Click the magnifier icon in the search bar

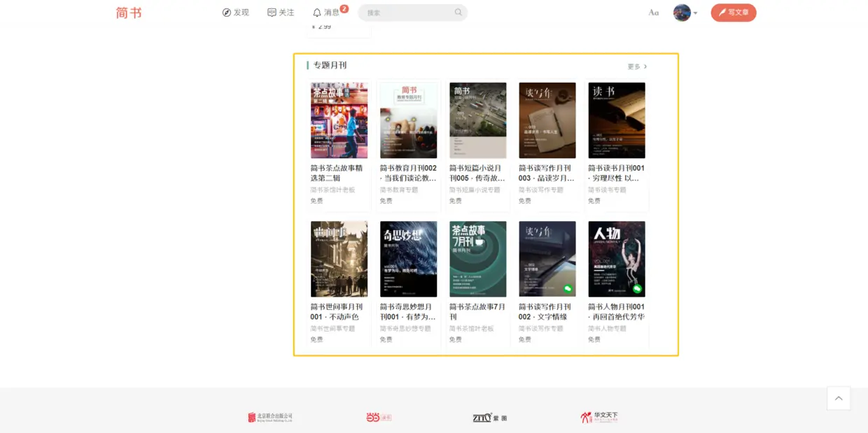[458, 13]
